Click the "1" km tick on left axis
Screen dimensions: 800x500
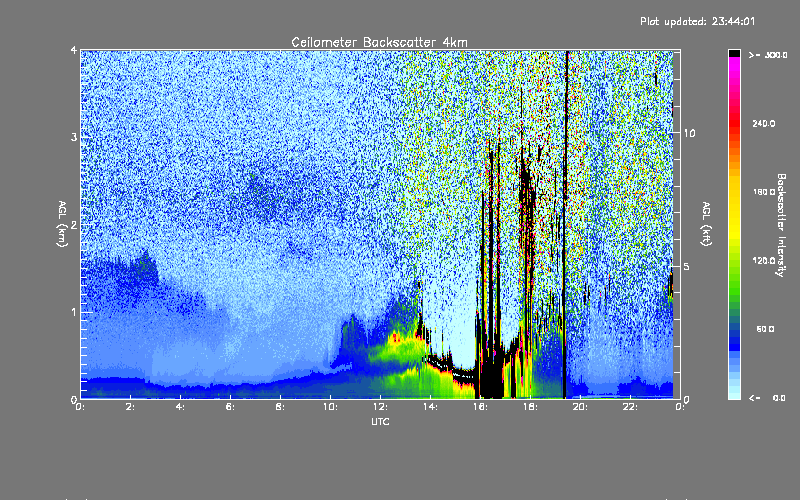(74, 312)
